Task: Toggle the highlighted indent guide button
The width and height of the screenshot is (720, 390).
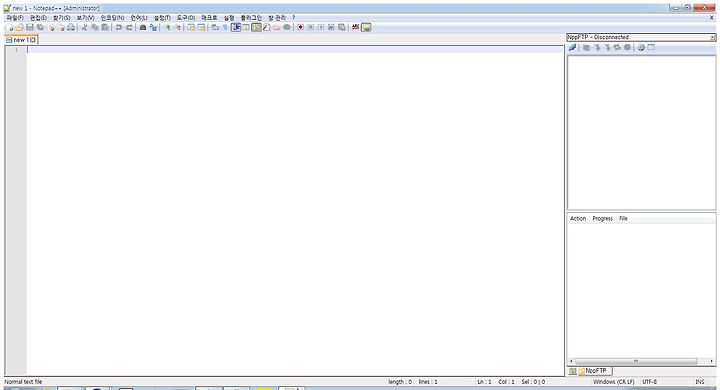Action: point(236,28)
